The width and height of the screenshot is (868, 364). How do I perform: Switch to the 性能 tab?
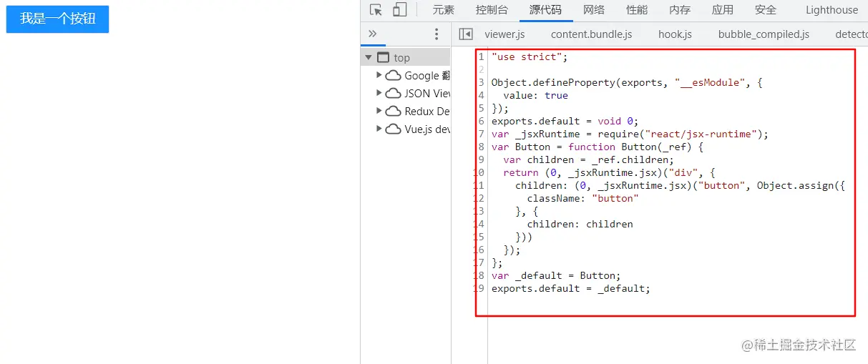pos(637,10)
